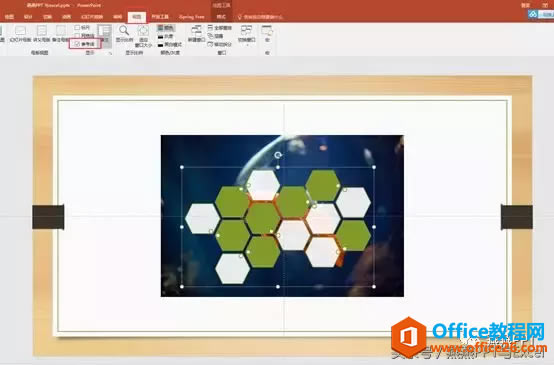Screen dimensions: 554x365
Task: Switch to the Design tab
Action: pos(28,17)
